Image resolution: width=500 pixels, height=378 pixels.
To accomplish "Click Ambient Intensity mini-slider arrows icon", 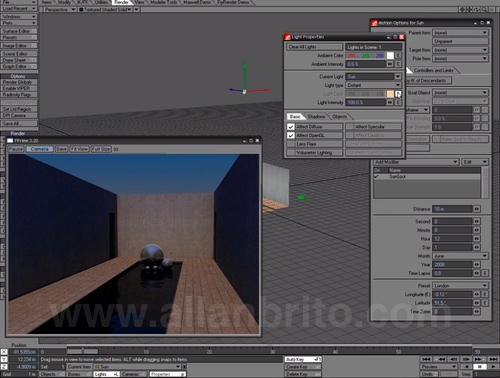I will point(390,64).
